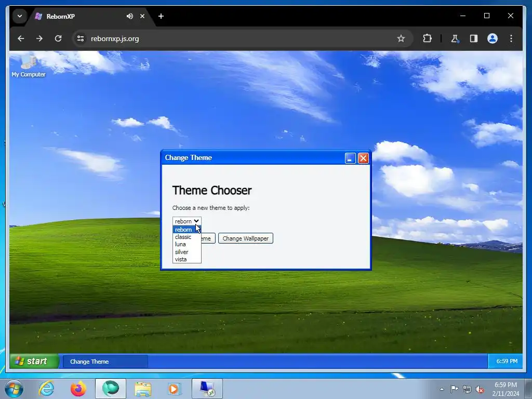The image size is (532, 399).
Task: Select silver theme option
Action: point(187,252)
